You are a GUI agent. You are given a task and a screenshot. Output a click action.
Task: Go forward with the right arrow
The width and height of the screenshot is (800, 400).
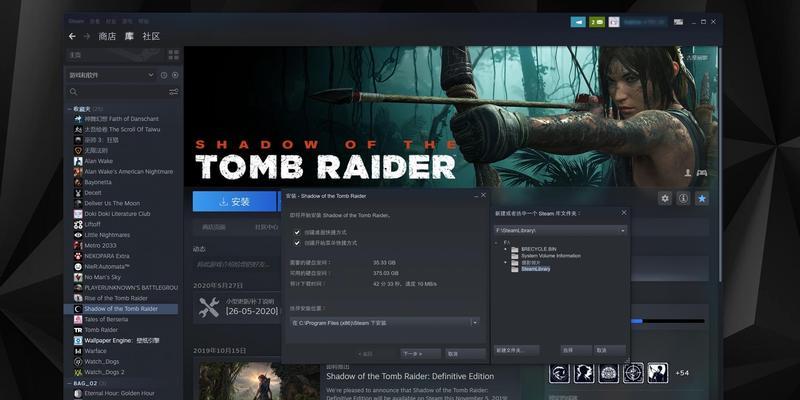point(87,36)
